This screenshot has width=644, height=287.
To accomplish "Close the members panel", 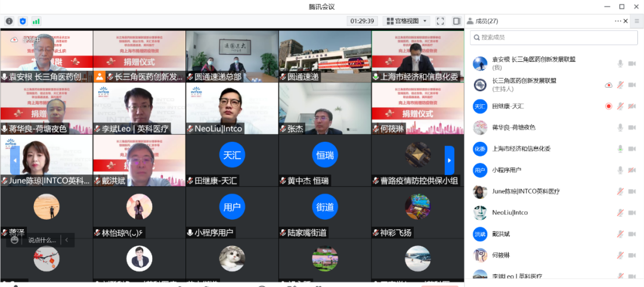I will tap(626, 21).
